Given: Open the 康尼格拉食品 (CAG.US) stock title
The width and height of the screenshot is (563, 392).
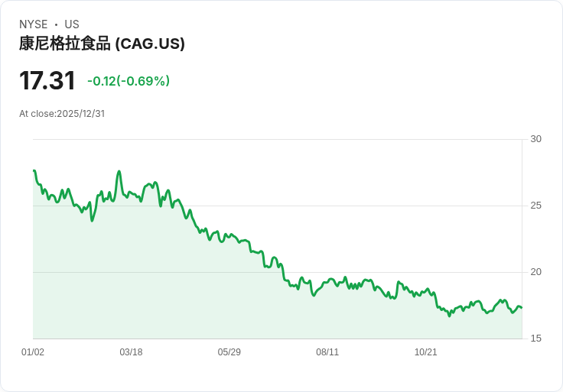Looking at the screenshot, I should [102, 44].
